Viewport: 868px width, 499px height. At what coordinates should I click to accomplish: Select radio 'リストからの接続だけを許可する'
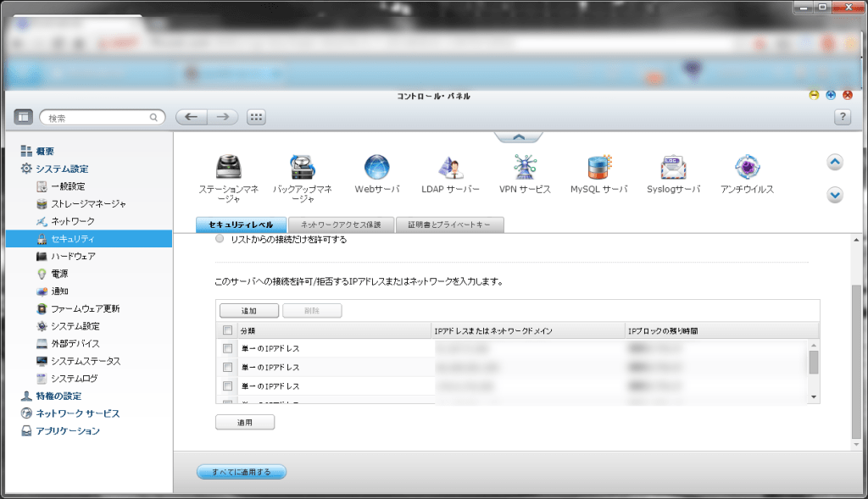click(x=220, y=238)
